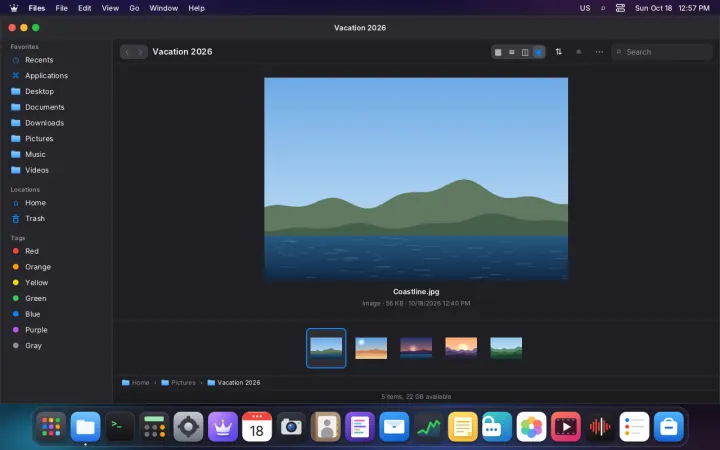
Task: Open Trash under Locations
Action: pos(56,219)
